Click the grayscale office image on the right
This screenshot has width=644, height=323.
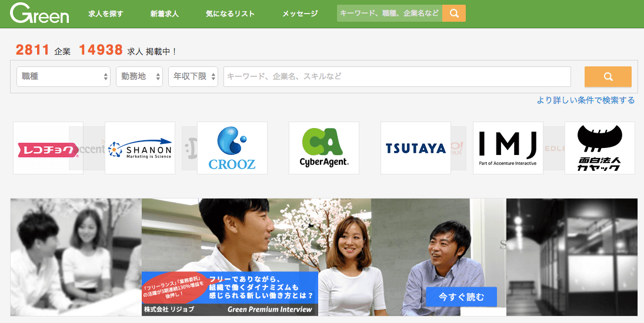coord(572,257)
